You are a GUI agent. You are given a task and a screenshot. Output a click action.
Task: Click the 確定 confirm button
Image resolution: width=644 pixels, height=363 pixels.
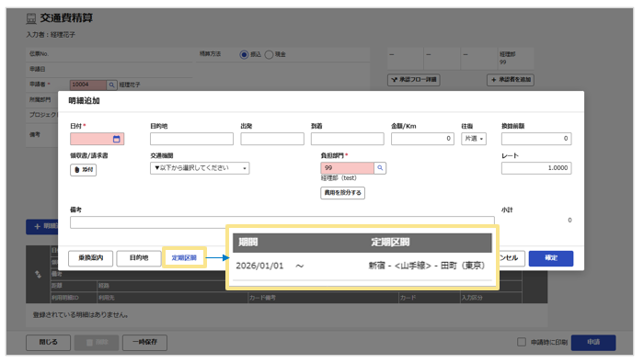pyautogui.click(x=551, y=258)
